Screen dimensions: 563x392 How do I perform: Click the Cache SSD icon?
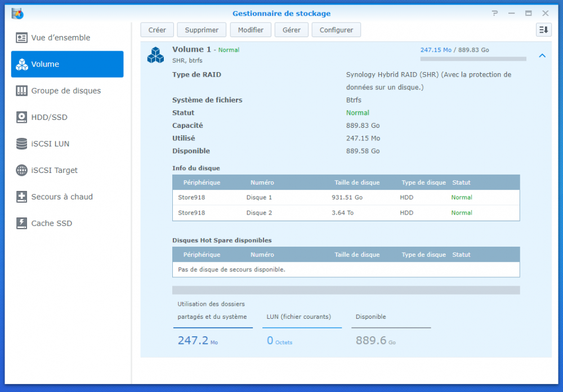22,223
